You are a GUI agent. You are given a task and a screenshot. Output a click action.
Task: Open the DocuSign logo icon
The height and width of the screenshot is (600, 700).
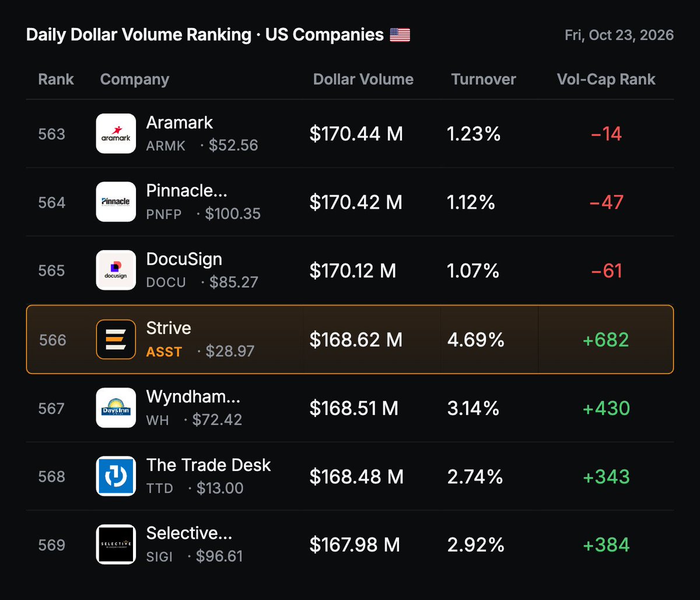116,270
